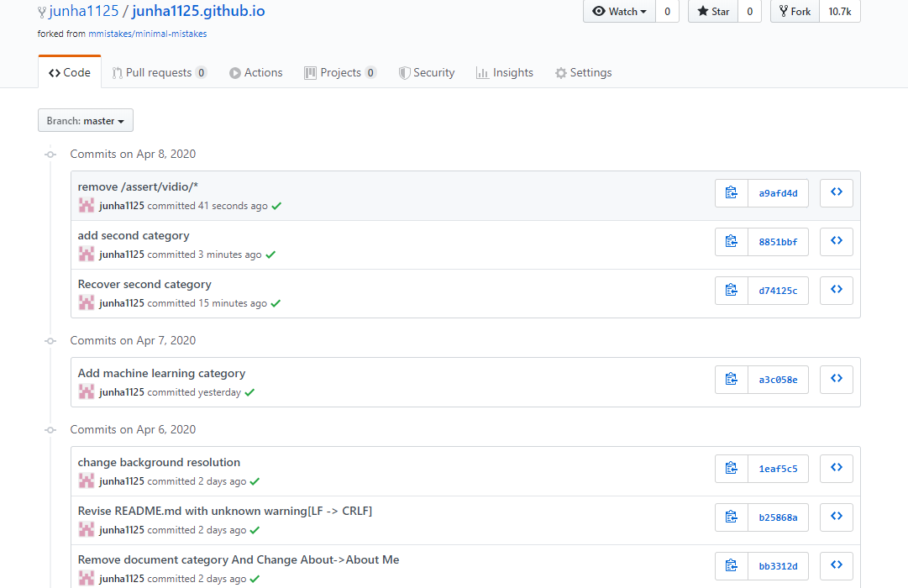Open commit 'add second category'

coord(134,235)
